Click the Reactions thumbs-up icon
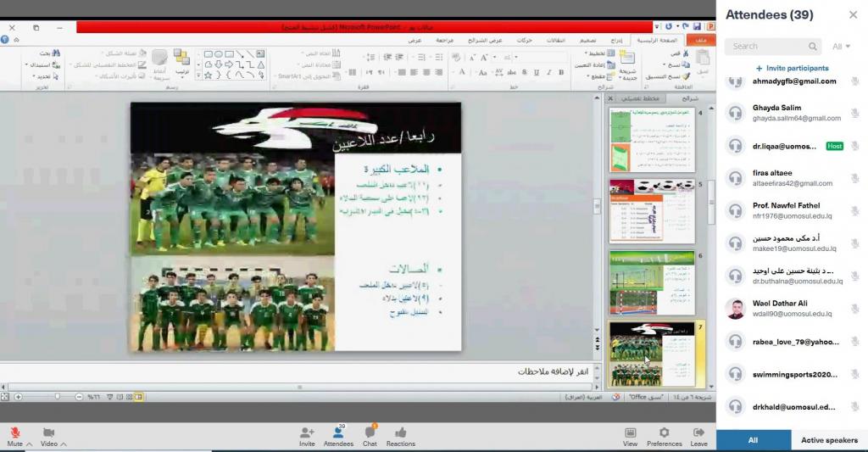 (x=400, y=432)
